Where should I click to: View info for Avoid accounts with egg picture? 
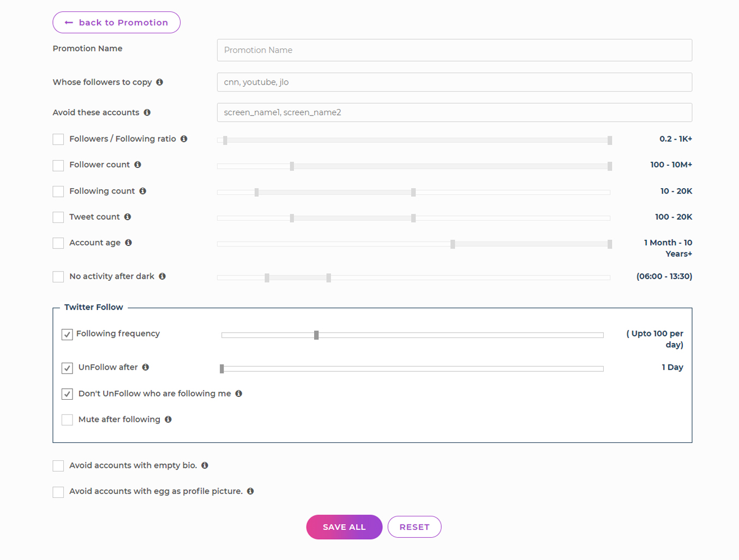pyautogui.click(x=250, y=491)
